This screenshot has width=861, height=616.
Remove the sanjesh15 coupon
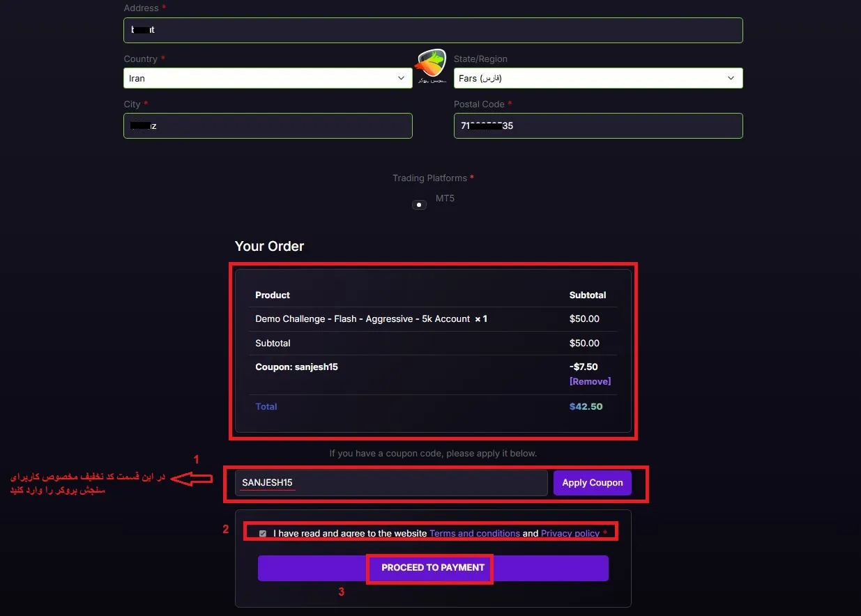(590, 381)
